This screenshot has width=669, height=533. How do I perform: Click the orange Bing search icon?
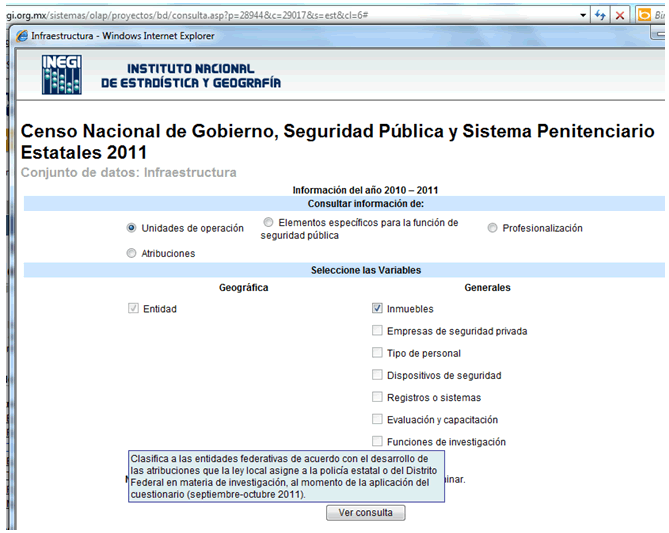point(644,15)
